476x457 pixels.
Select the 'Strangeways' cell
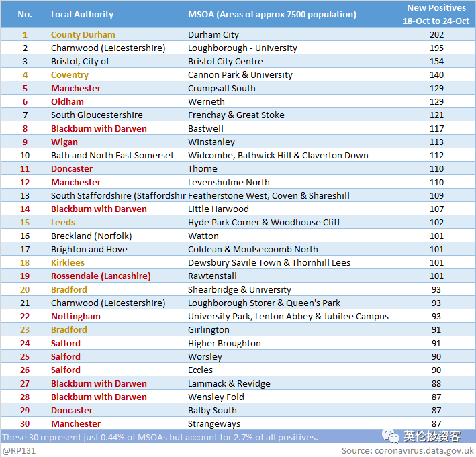pos(213,423)
